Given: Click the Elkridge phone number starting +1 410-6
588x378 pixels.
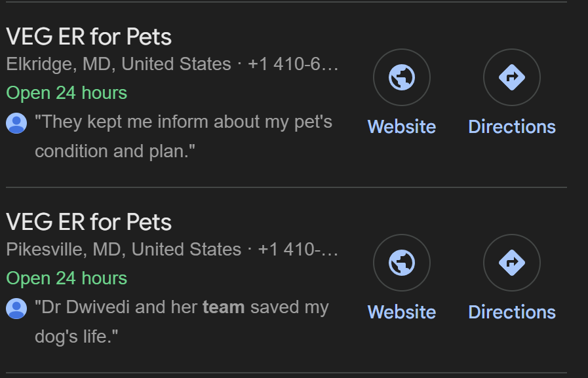Looking at the screenshot, I should [294, 64].
